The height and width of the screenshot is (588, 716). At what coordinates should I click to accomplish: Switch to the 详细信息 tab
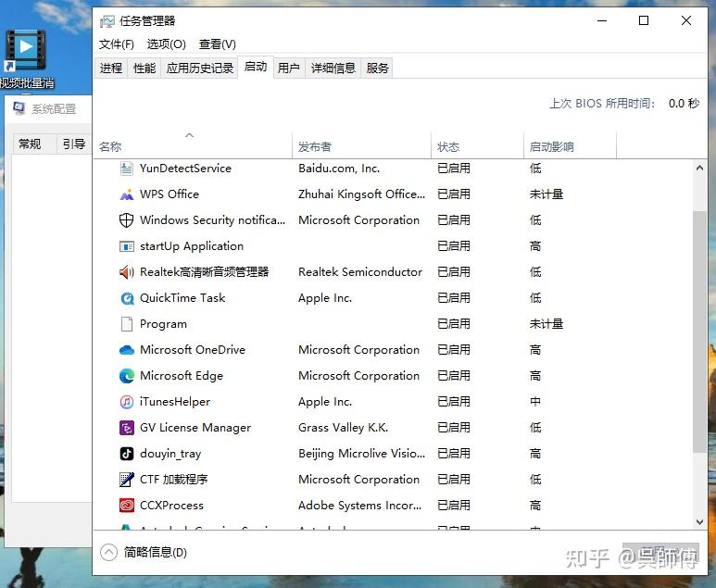coord(333,68)
